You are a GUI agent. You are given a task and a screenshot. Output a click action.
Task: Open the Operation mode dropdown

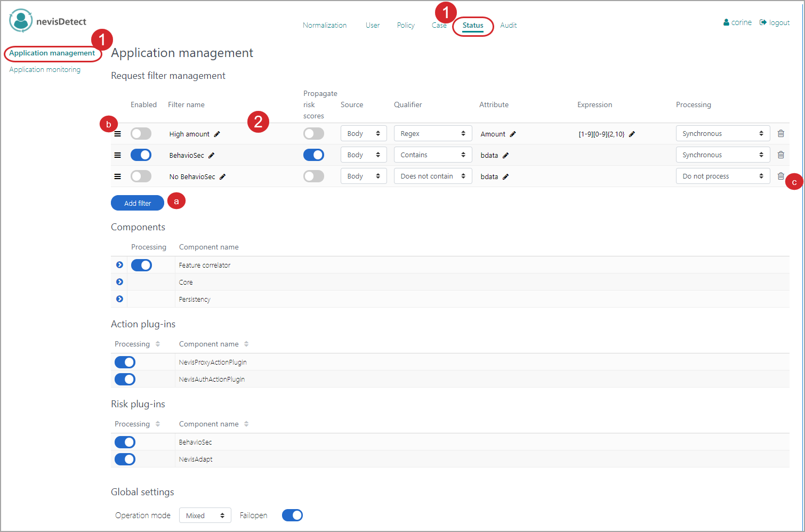pos(205,515)
